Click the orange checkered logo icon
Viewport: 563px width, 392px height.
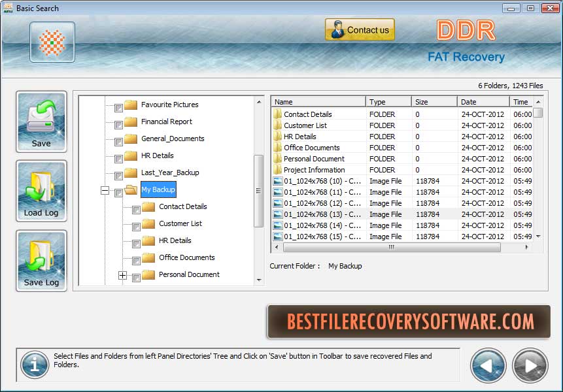[52, 42]
